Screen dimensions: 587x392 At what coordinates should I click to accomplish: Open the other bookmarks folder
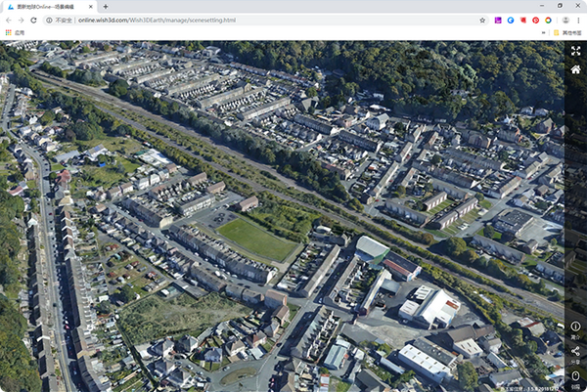pyautogui.click(x=567, y=33)
